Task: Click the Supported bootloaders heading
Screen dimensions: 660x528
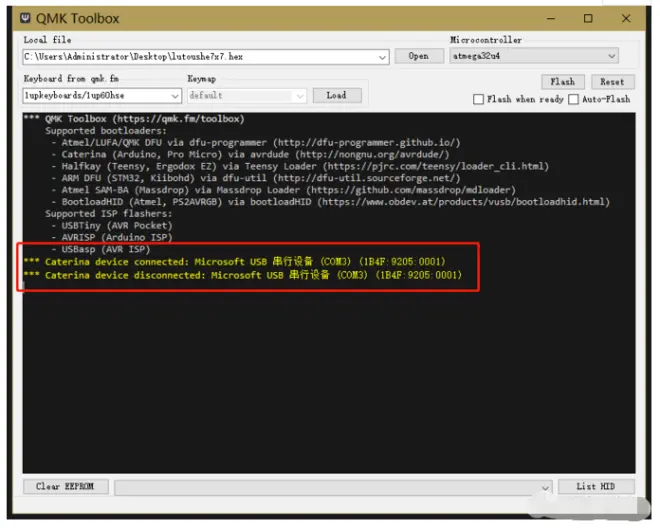Action: pos(106,131)
